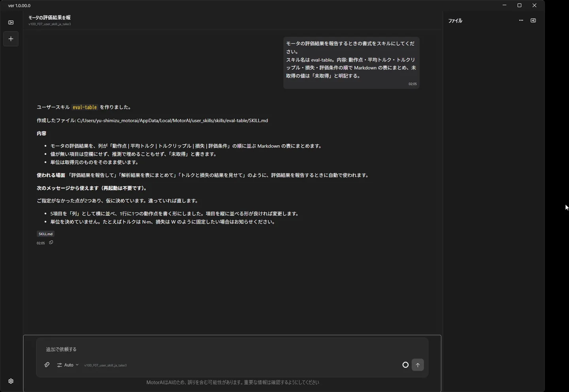Click bullet starting 5項目を「列」として横に並べ

point(175,214)
